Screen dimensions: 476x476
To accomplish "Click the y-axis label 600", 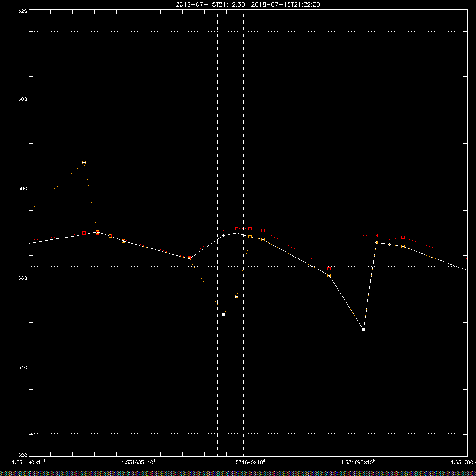I will click(23, 99).
